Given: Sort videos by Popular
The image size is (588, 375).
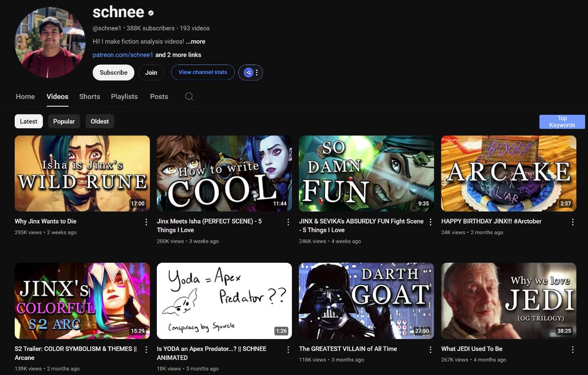Looking at the screenshot, I should pyautogui.click(x=64, y=121).
